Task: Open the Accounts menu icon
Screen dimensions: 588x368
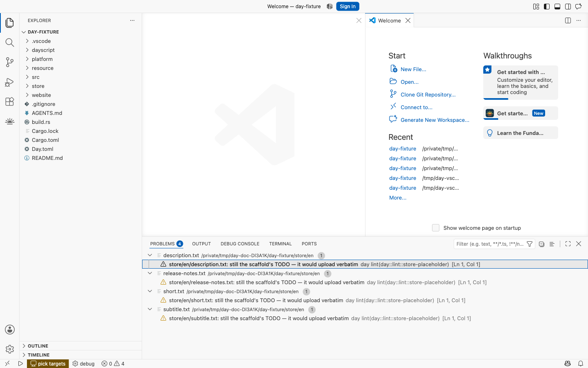Action: pyautogui.click(x=10, y=330)
